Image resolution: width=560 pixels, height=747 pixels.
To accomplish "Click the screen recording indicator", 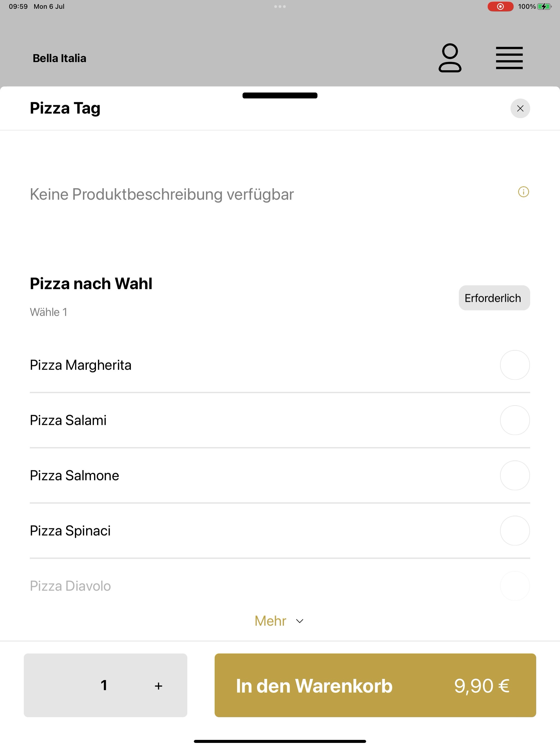I will (x=500, y=6).
